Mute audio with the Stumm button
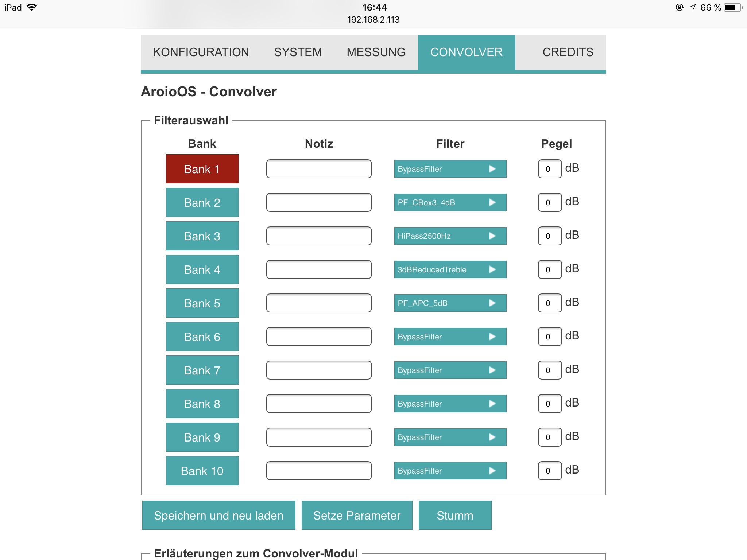Screen dimensions: 747x560 pos(455,515)
